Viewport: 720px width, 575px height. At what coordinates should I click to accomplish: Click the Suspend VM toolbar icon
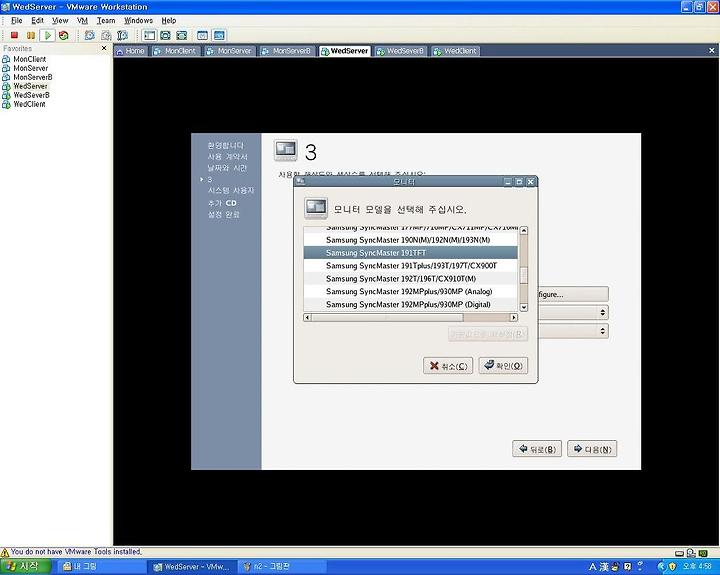(31, 35)
